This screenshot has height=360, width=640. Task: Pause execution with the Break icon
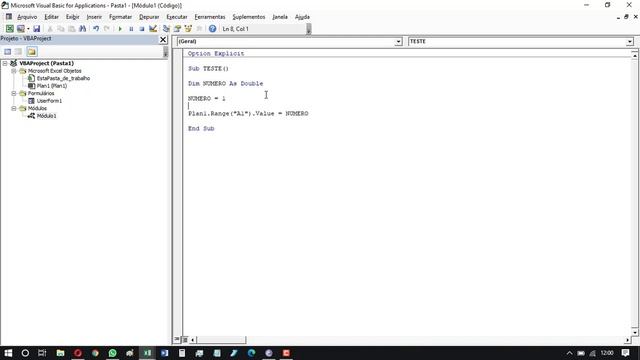(131, 29)
